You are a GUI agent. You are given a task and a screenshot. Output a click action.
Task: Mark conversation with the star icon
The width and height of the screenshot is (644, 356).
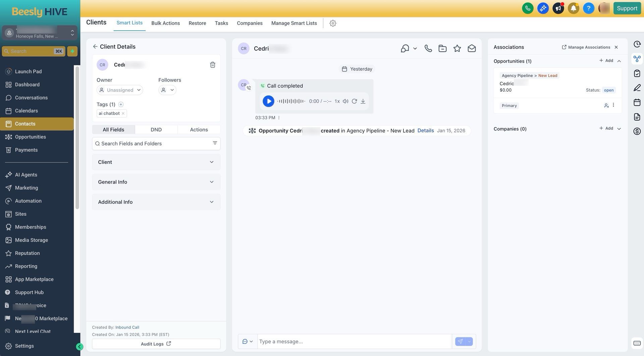point(457,48)
